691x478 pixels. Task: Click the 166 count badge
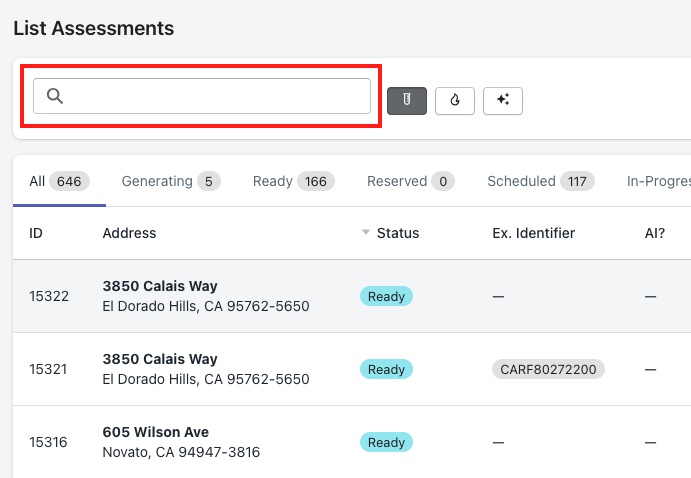pyautogui.click(x=316, y=182)
